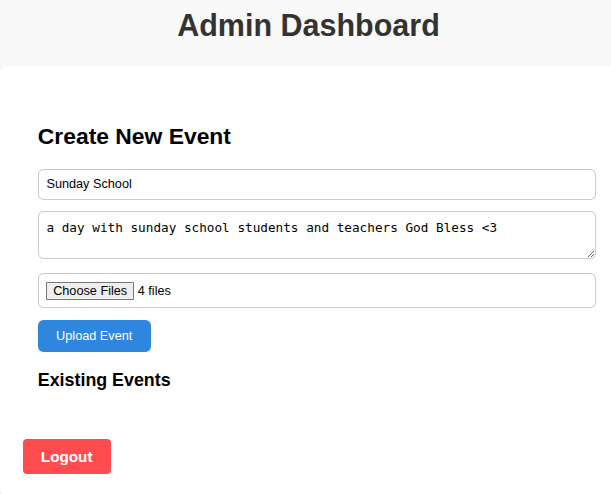Click the "4 files" selected files label

tap(154, 291)
